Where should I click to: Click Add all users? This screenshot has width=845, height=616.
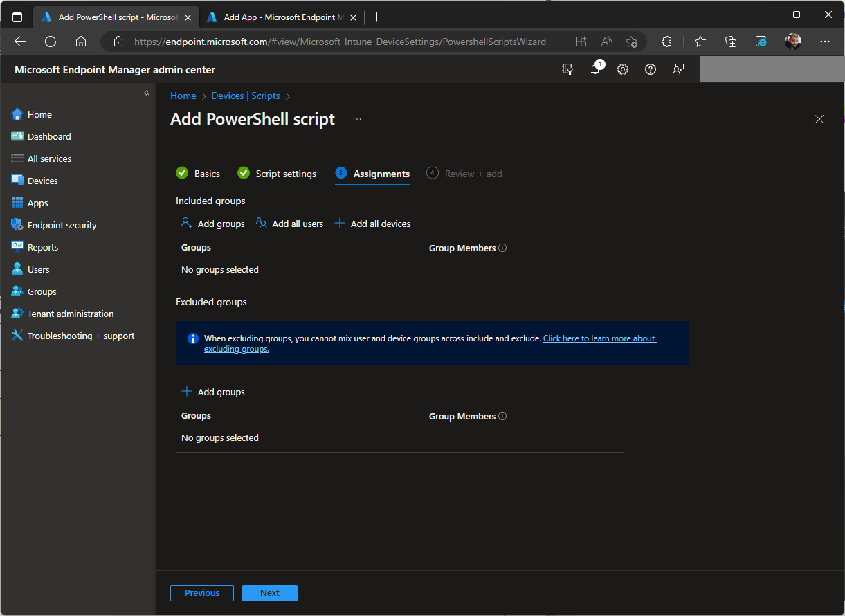pos(289,224)
